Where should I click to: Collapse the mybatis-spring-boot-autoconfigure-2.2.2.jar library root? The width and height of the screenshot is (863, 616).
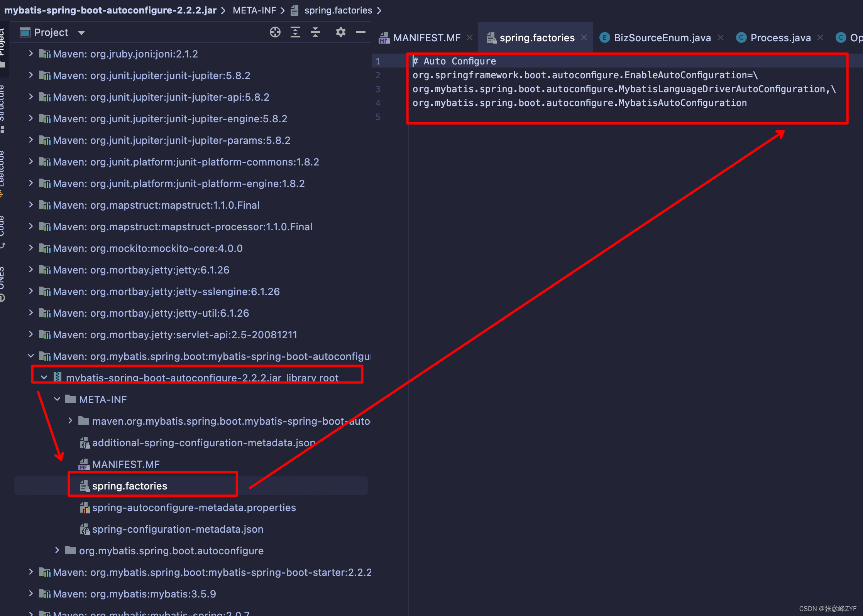pos(44,378)
